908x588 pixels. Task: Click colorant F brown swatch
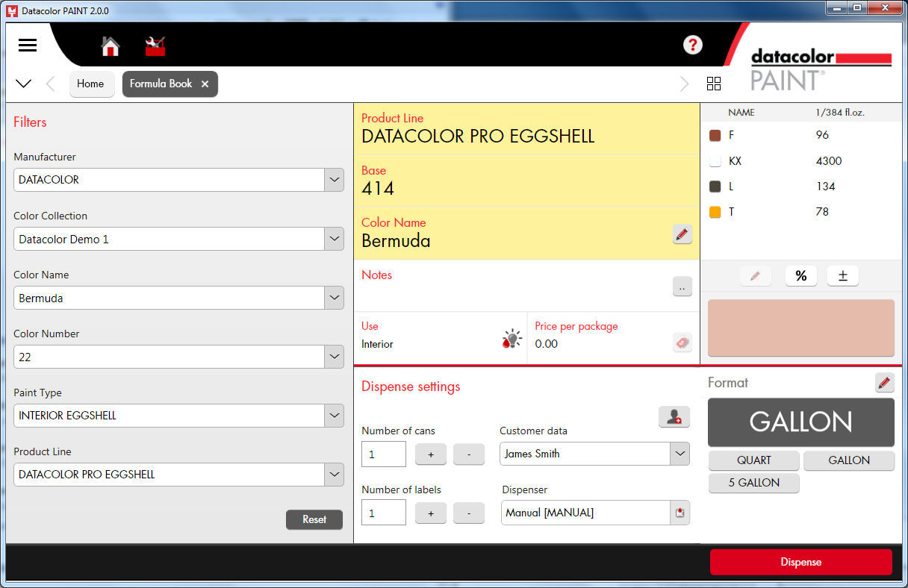pyautogui.click(x=715, y=135)
